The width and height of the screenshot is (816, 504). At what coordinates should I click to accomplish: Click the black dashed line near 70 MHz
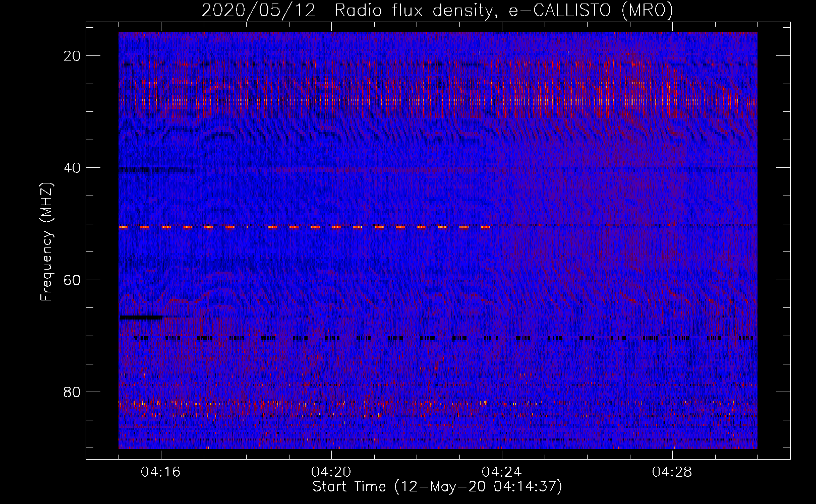(444, 339)
